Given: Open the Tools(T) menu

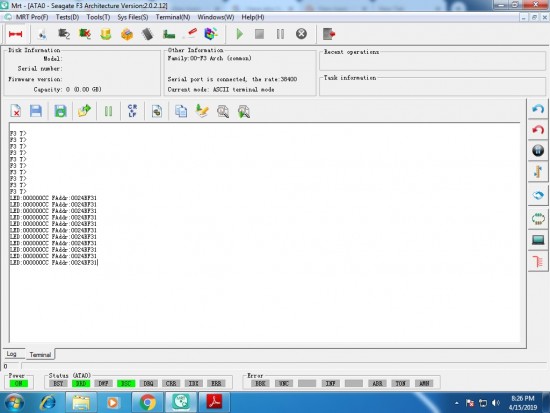Looking at the screenshot, I should coord(98,17).
